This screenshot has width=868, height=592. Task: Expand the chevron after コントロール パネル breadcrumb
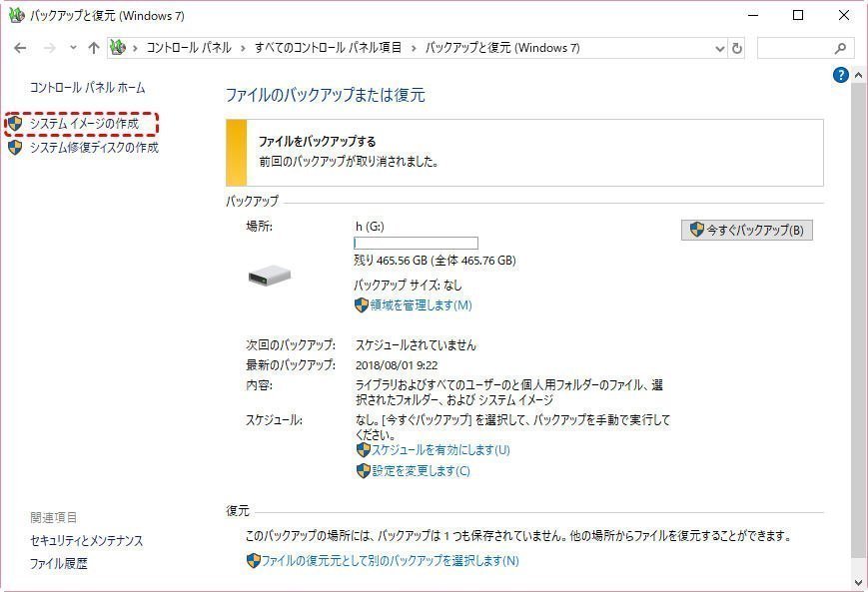click(243, 48)
